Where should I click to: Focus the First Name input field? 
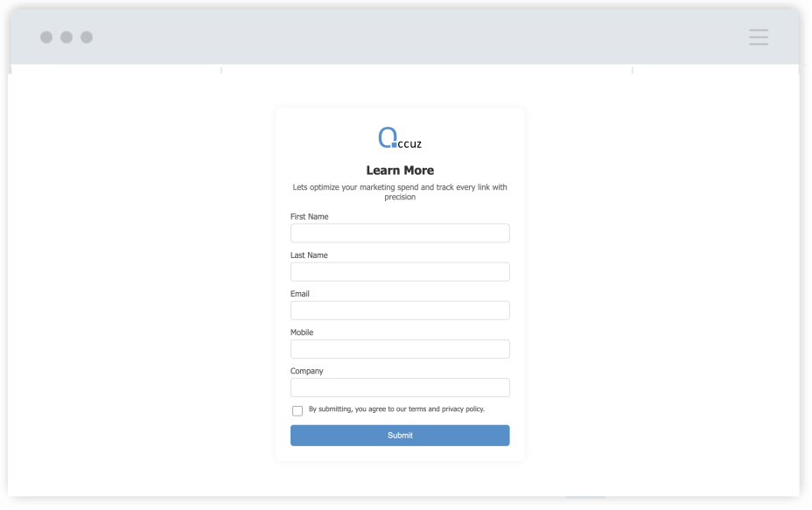(x=400, y=233)
